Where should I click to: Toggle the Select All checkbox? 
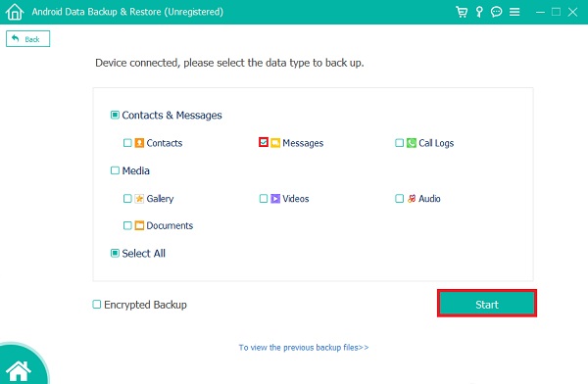(x=115, y=253)
